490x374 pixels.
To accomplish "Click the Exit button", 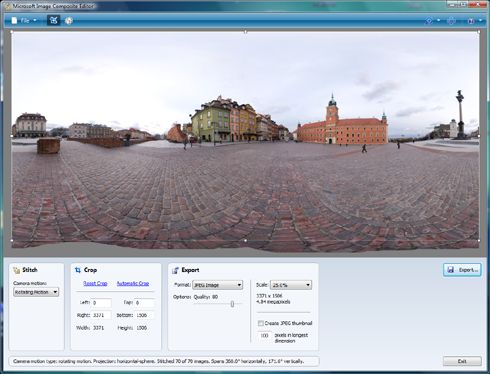I will point(462,361).
